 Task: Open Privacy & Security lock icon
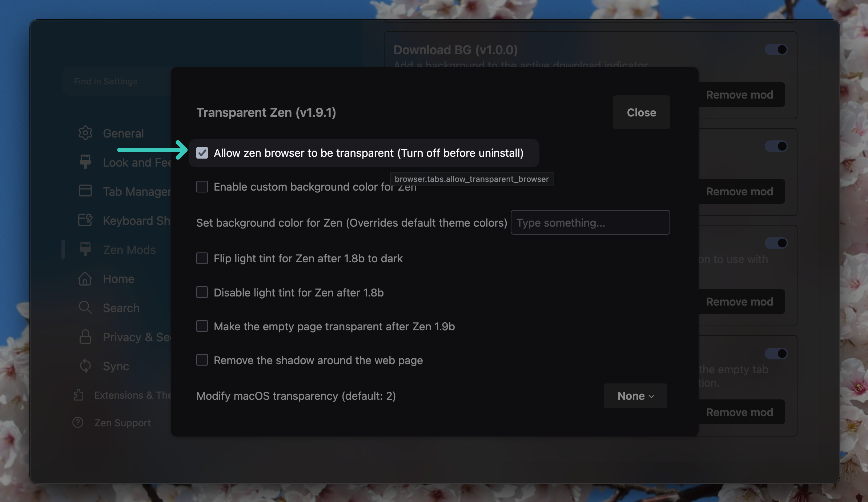[85, 336]
